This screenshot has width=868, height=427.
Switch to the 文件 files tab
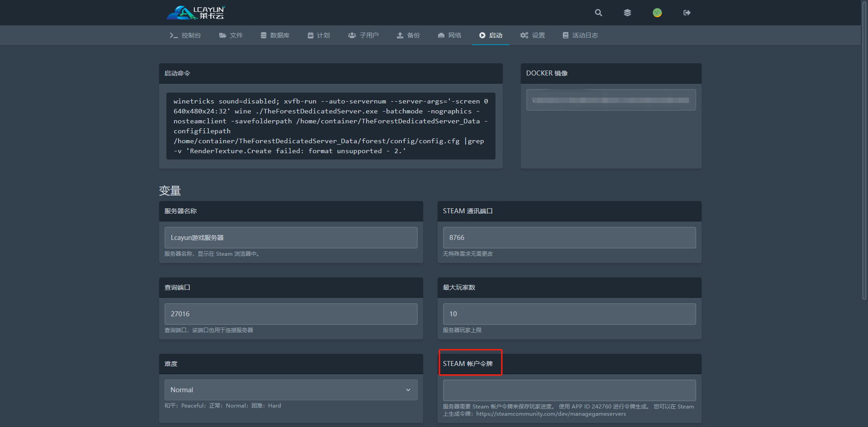tap(231, 35)
